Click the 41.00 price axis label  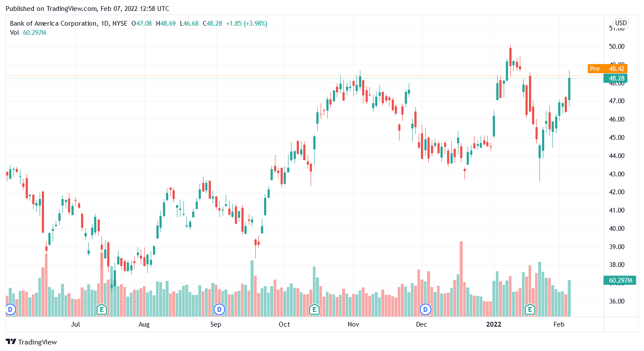[617, 210]
